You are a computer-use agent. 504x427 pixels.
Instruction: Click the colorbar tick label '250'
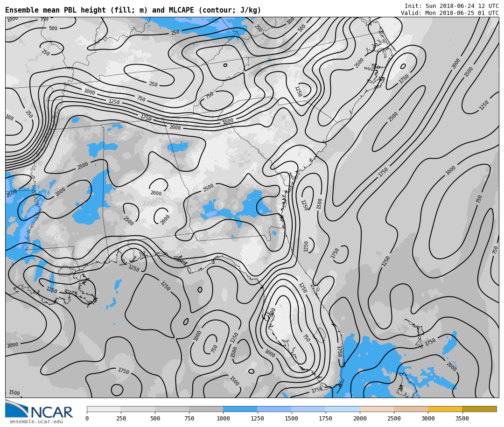pos(121,418)
